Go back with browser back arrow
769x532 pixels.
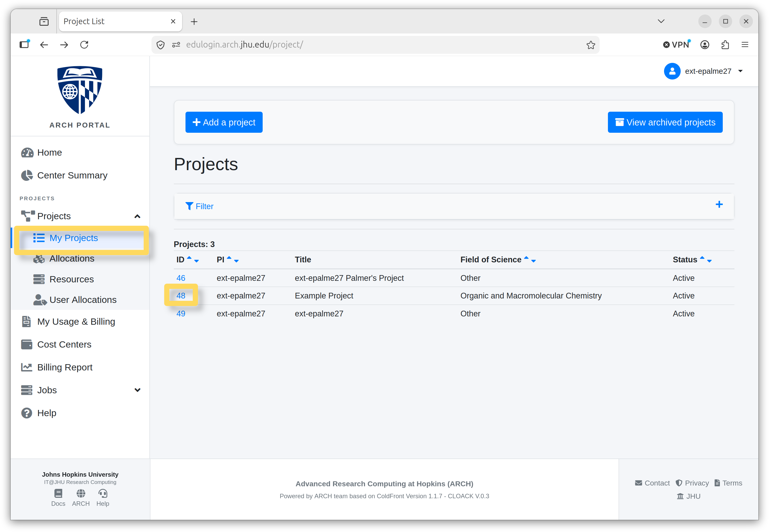tap(44, 45)
